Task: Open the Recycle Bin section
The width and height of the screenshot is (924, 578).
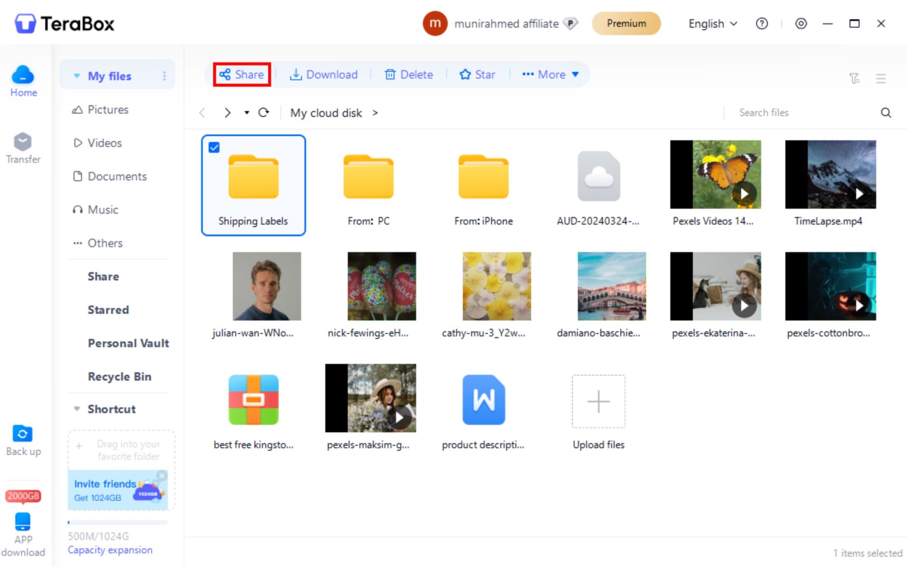Action: pos(120,376)
